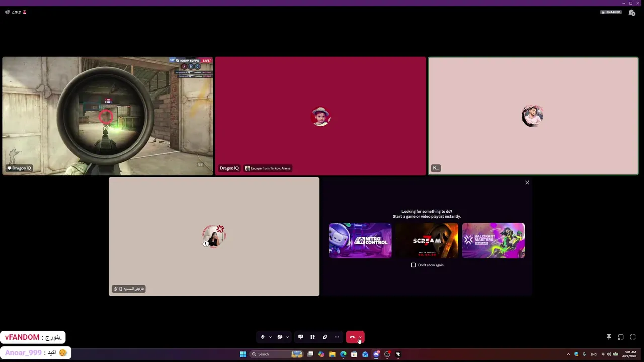Open the Windows Start menu
Screen dimensions: 644x362
pos(243,354)
